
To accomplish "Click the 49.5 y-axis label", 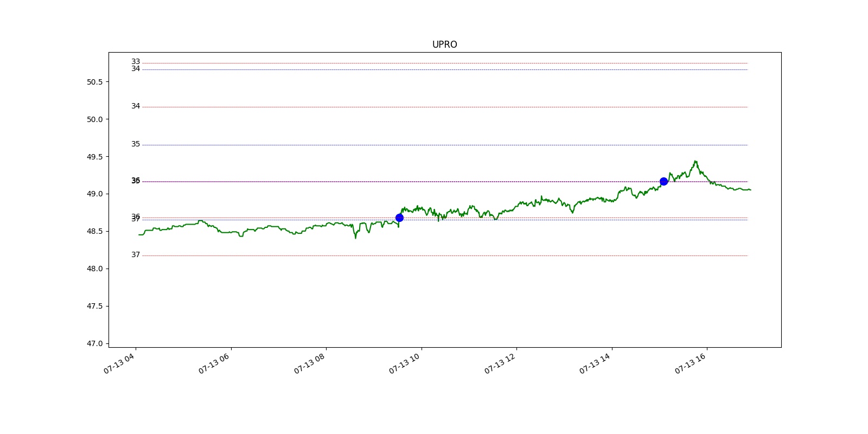I will pyautogui.click(x=94, y=157).
